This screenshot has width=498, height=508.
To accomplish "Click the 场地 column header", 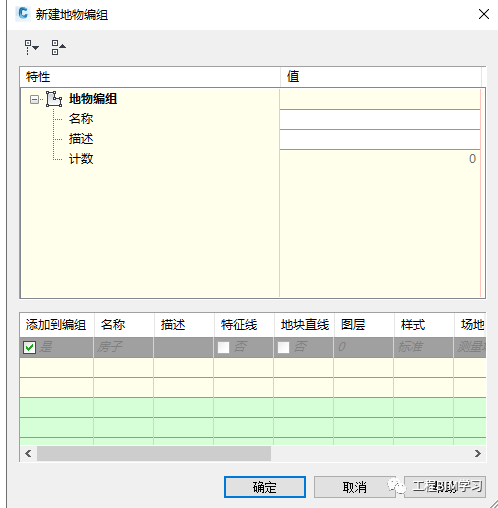I will tap(470, 325).
